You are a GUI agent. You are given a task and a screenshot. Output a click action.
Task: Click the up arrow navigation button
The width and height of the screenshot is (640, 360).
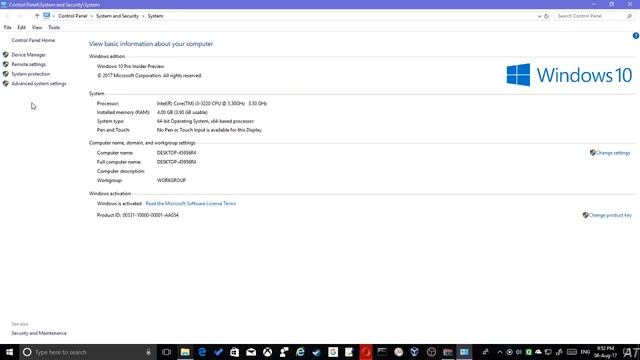tap(37, 16)
